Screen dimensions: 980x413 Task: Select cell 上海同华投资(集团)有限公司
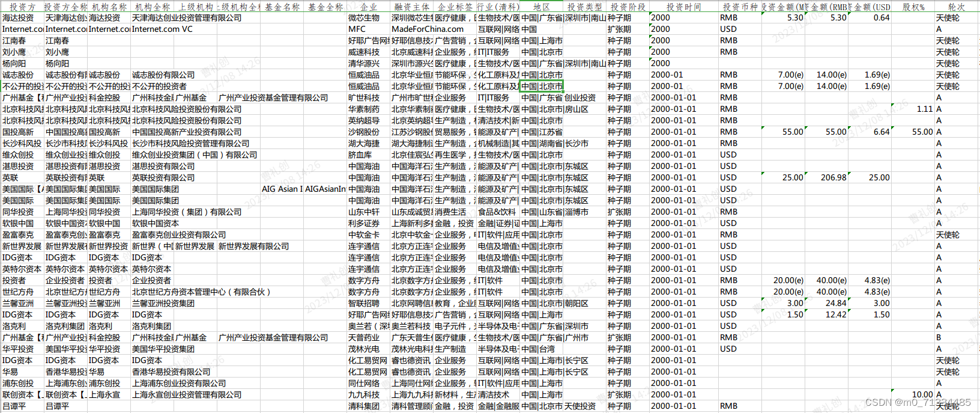[x=187, y=212]
